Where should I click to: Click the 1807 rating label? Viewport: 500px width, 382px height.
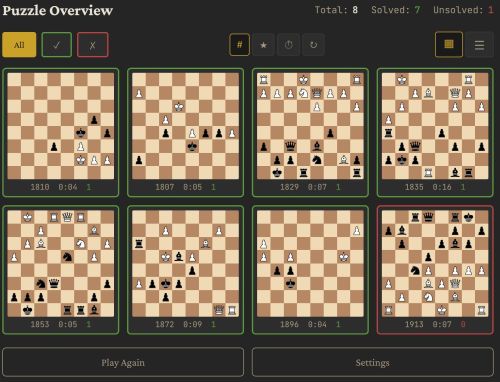click(165, 187)
